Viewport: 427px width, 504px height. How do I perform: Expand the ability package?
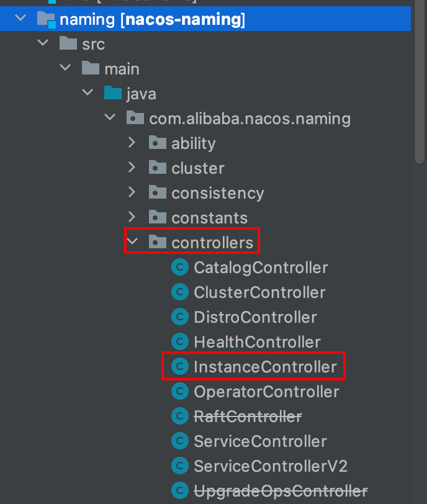tap(131, 143)
